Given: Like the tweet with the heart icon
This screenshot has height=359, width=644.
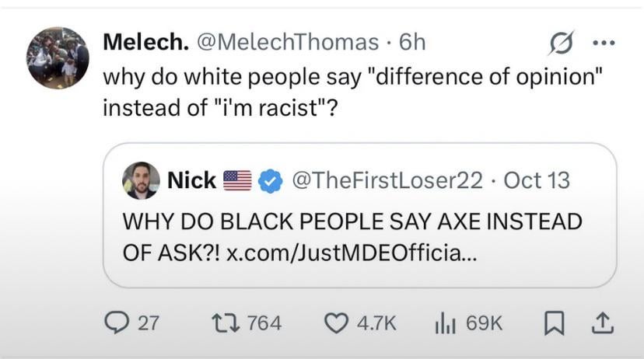Looking at the screenshot, I should 335,323.
